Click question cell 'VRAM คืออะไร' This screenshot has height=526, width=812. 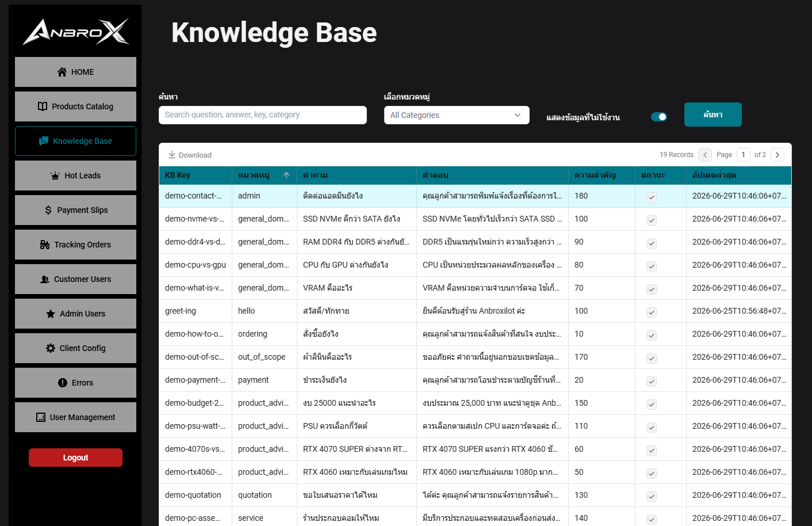coord(357,288)
